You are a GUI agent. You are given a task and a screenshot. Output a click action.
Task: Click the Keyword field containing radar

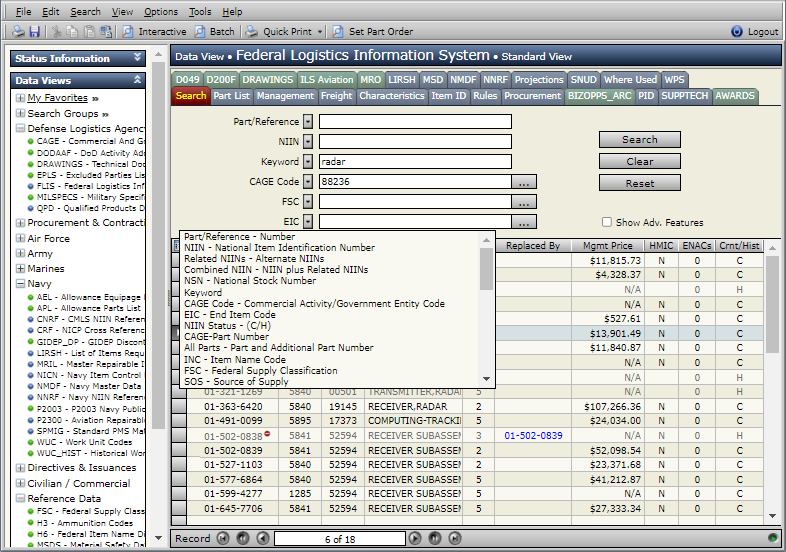[415, 161]
